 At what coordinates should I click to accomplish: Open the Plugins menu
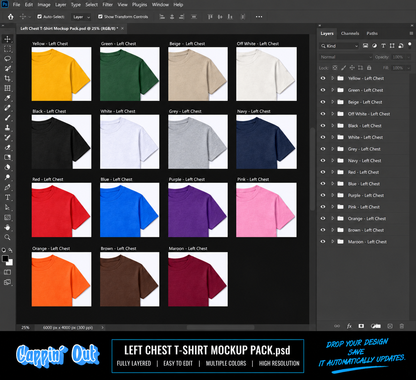(x=139, y=5)
